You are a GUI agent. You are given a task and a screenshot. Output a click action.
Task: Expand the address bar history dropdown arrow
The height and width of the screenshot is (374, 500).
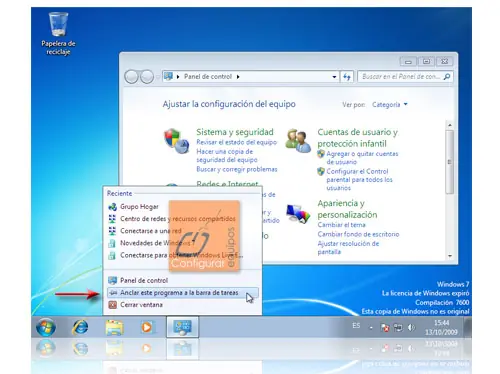coord(334,77)
